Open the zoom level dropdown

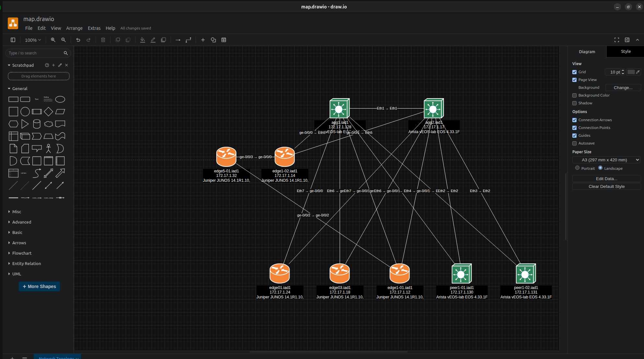(32, 40)
